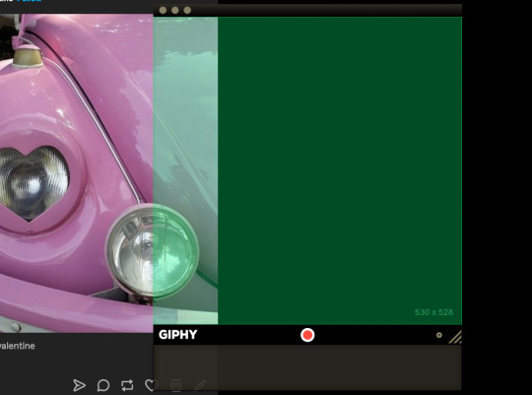532x395 pixels.
Task: Click the reblog arrows icon
Action: [x=127, y=385]
